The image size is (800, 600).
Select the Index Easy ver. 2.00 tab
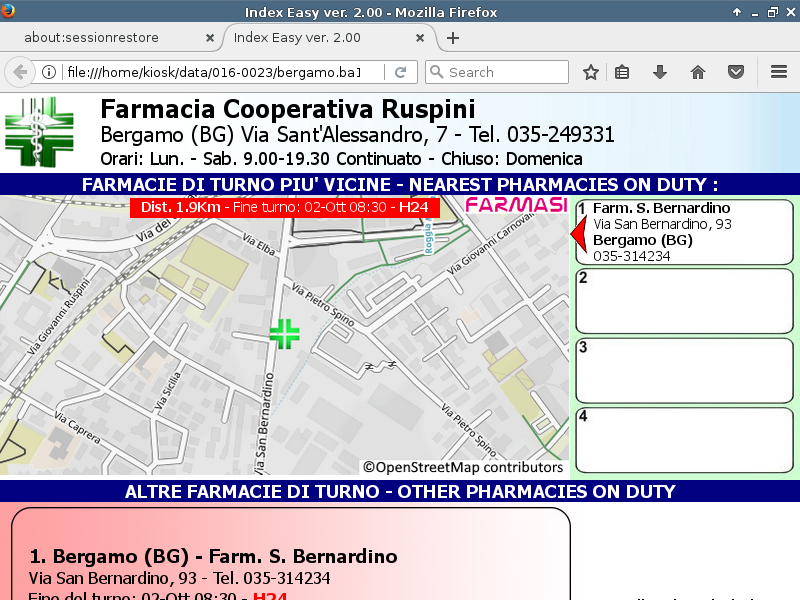320,38
